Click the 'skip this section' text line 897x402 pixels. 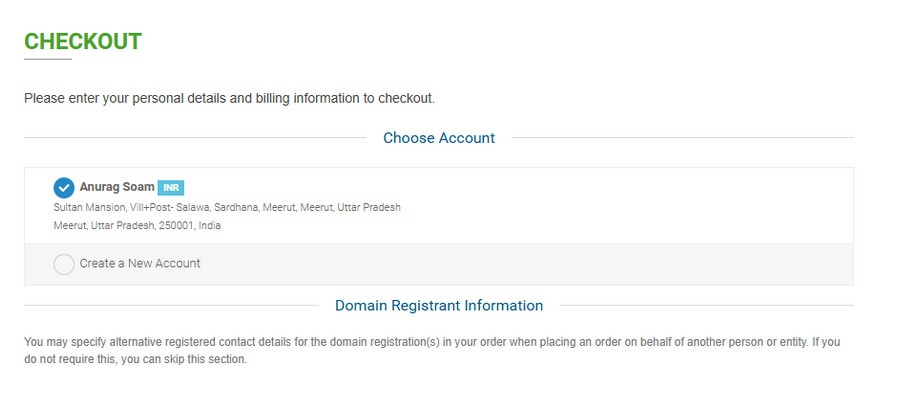[136, 360]
